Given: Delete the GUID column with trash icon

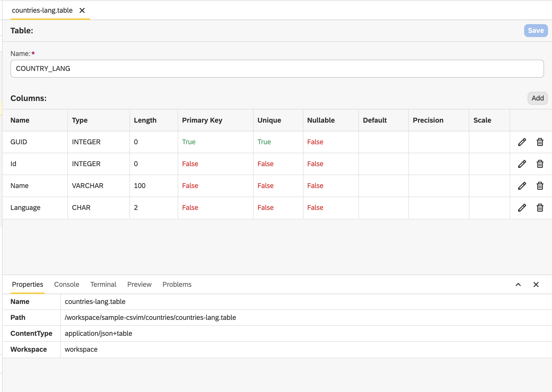Looking at the screenshot, I should pos(540,142).
